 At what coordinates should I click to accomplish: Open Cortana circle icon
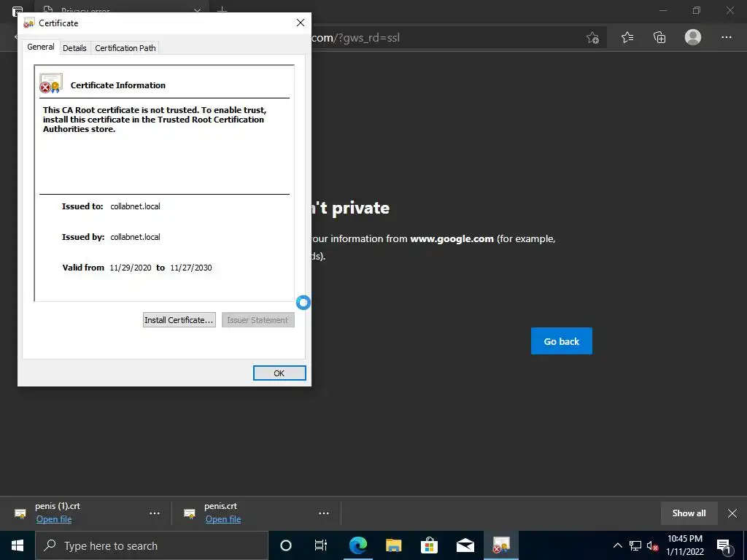[285, 545]
